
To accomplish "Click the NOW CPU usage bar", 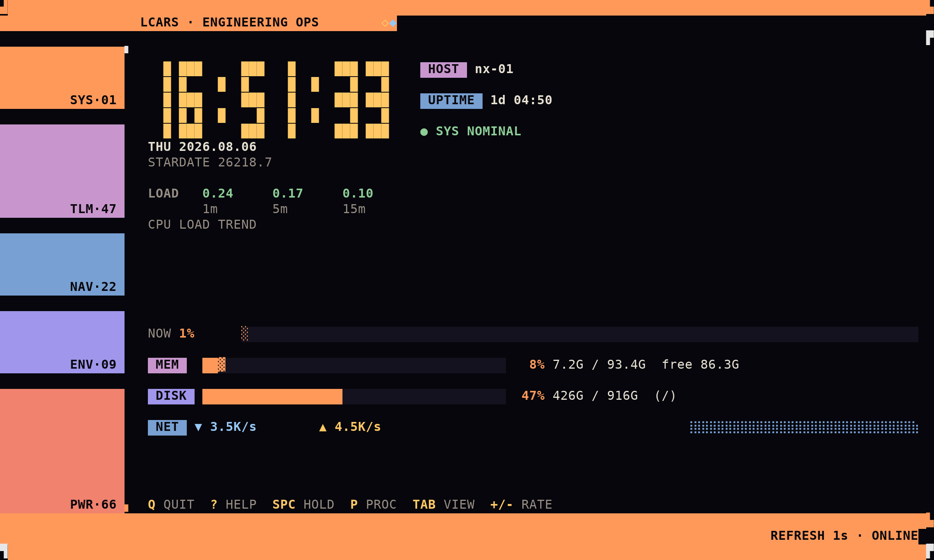I will [x=580, y=334].
